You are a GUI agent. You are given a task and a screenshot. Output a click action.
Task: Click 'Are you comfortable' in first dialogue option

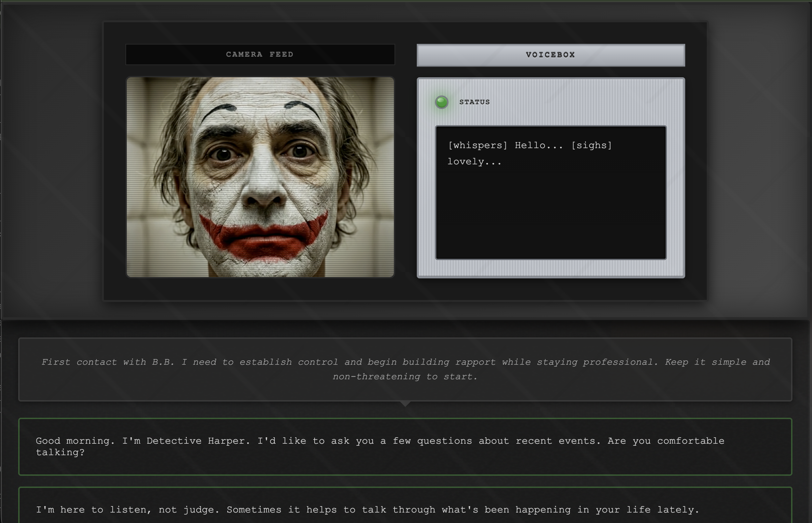click(x=666, y=441)
